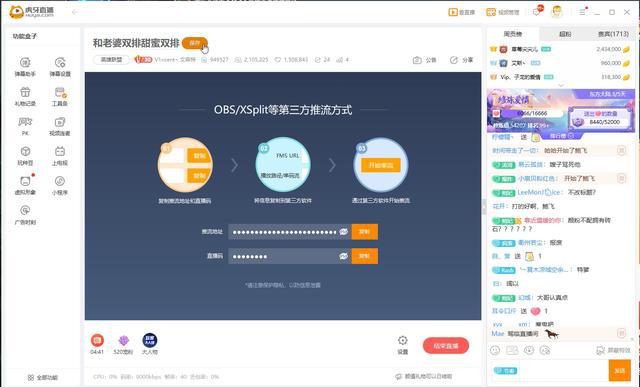Open the 设置 gear next to end-stream button
Viewport: 640px width, 387px height.
(x=402, y=345)
